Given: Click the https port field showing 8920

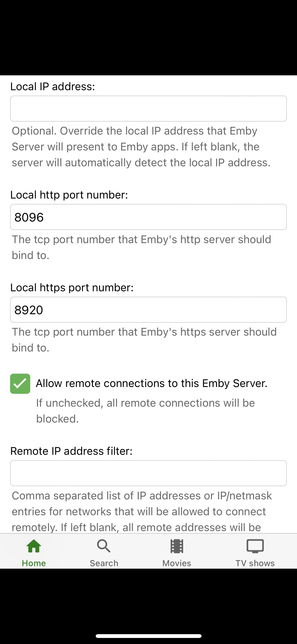Looking at the screenshot, I should (x=148, y=310).
